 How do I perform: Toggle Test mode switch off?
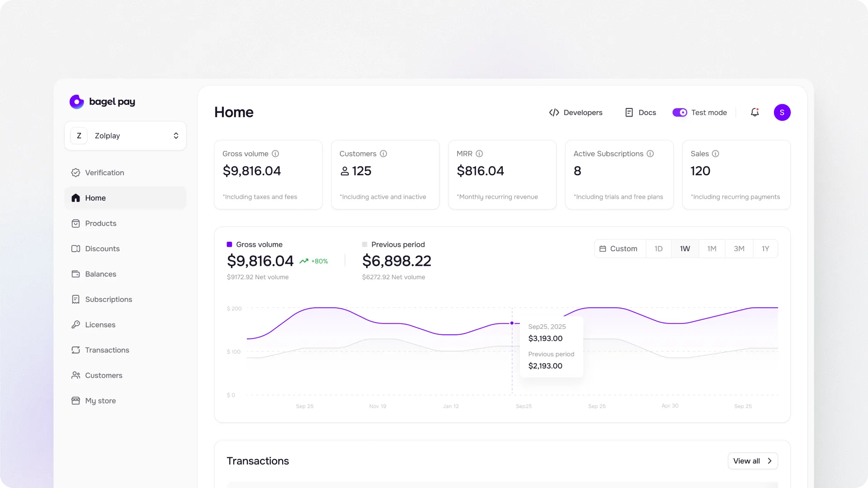pos(679,113)
